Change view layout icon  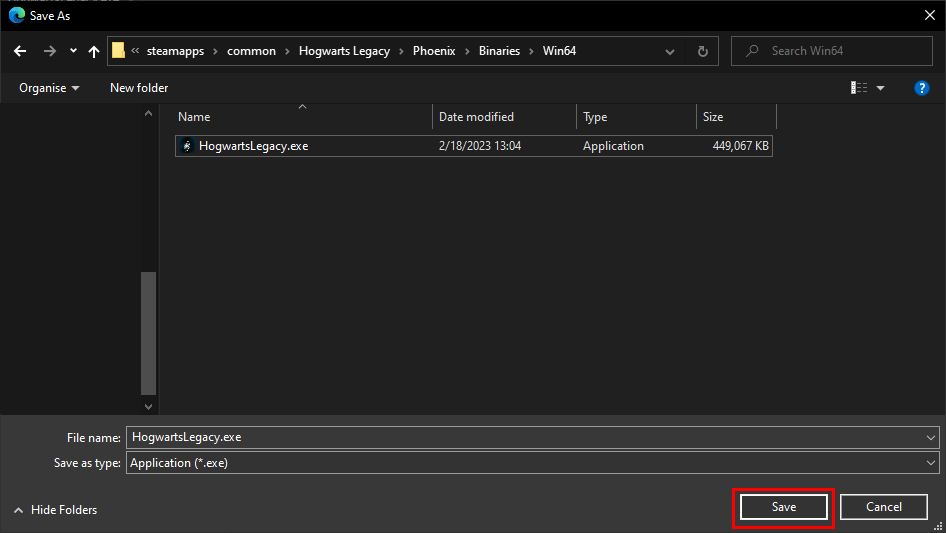(859, 88)
